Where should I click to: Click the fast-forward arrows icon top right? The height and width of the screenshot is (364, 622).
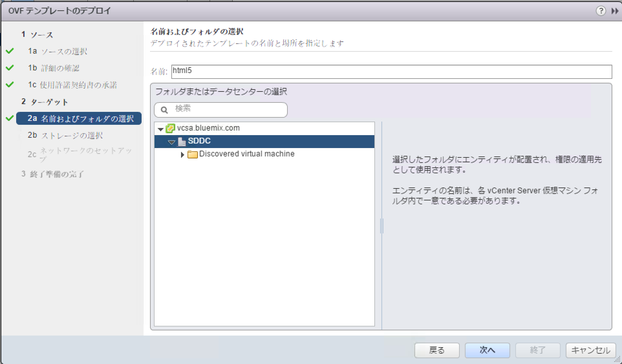(614, 11)
